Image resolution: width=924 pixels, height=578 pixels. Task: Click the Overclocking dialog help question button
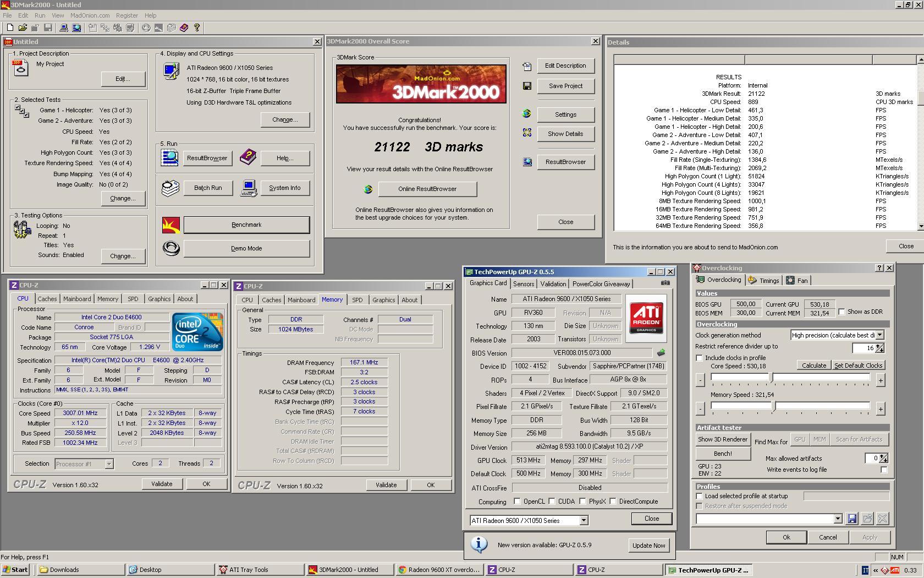click(879, 268)
